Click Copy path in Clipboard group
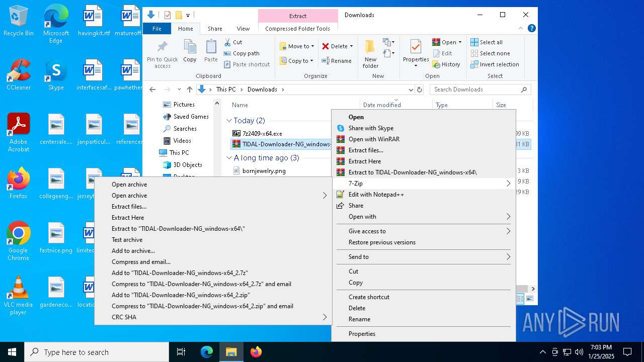 click(x=242, y=53)
